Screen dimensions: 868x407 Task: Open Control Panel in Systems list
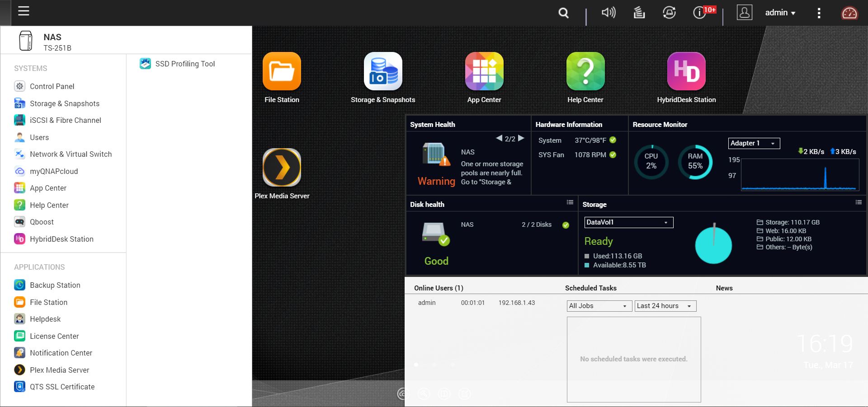(44, 86)
